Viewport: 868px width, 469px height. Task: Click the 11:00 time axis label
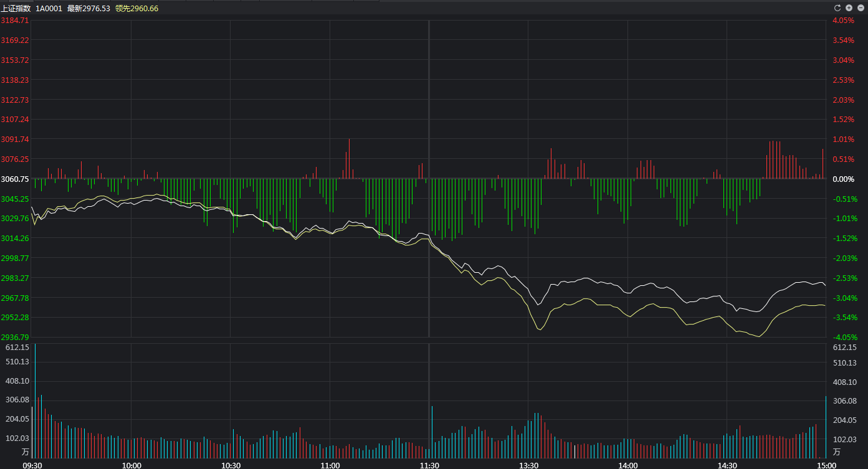tap(330, 465)
